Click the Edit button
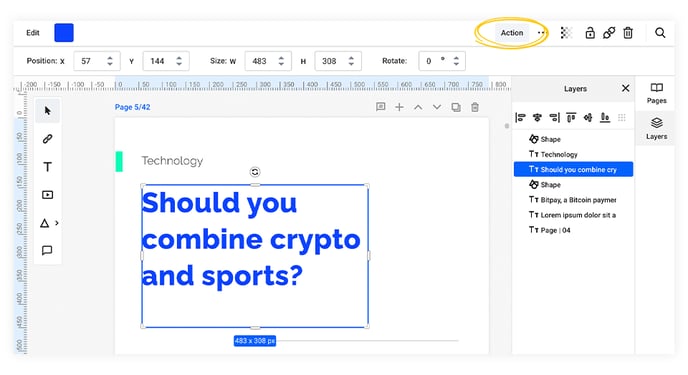Viewport: 688px width, 375px height. coord(33,33)
